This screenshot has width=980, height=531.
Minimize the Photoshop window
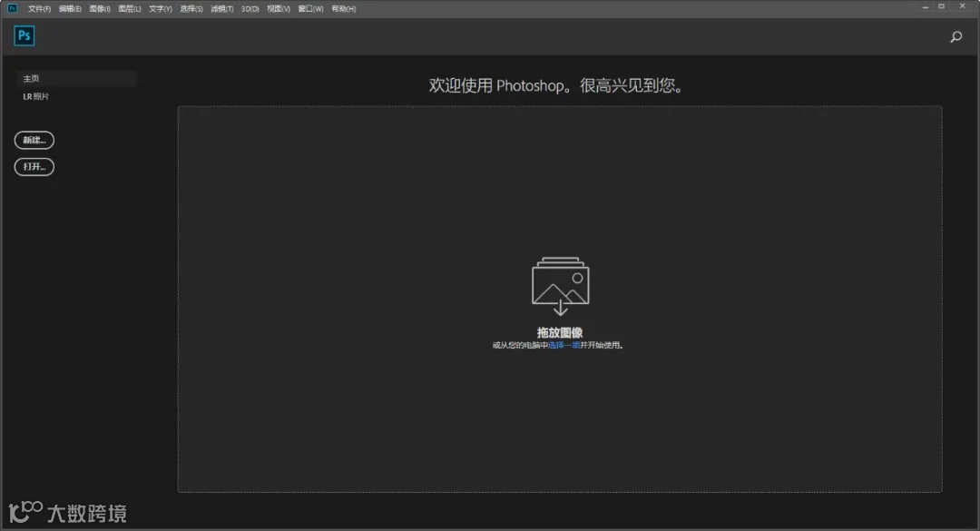(925, 7)
